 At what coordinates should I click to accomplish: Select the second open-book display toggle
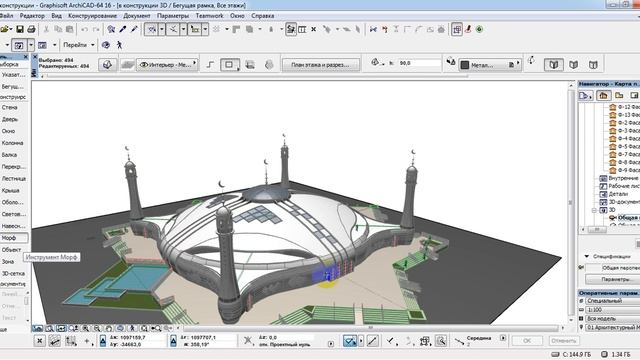pos(573,64)
